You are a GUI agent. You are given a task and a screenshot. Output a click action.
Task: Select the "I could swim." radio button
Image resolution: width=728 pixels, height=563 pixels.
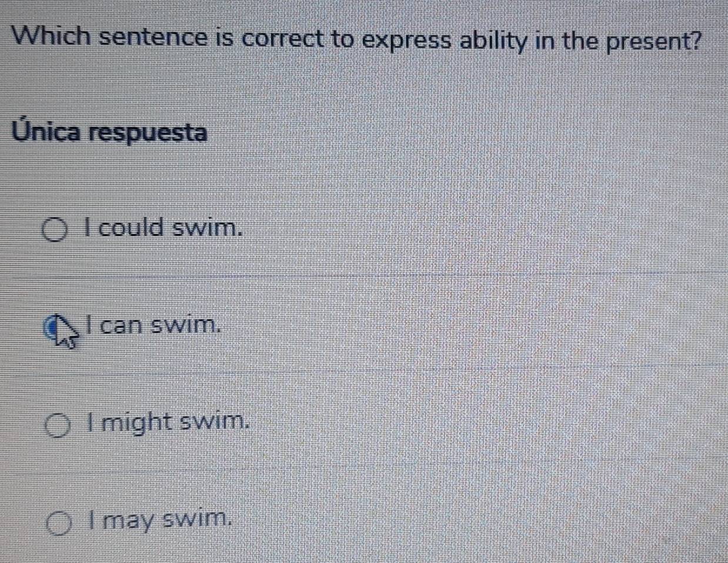click(x=54, y=230)
